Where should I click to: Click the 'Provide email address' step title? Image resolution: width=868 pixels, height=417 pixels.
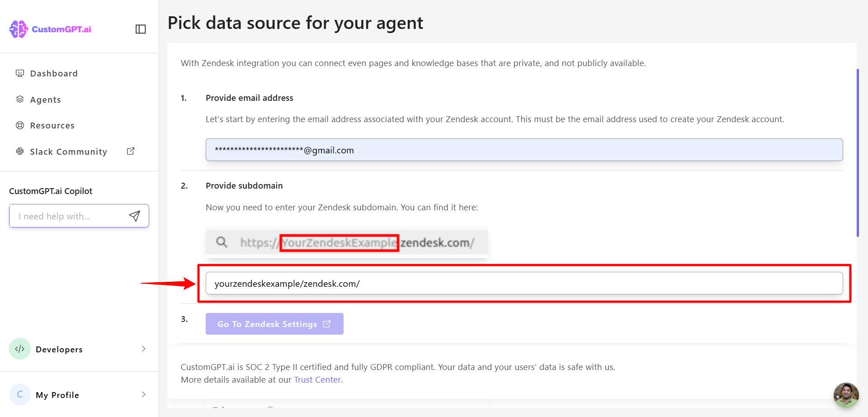(x=250, y=98)
